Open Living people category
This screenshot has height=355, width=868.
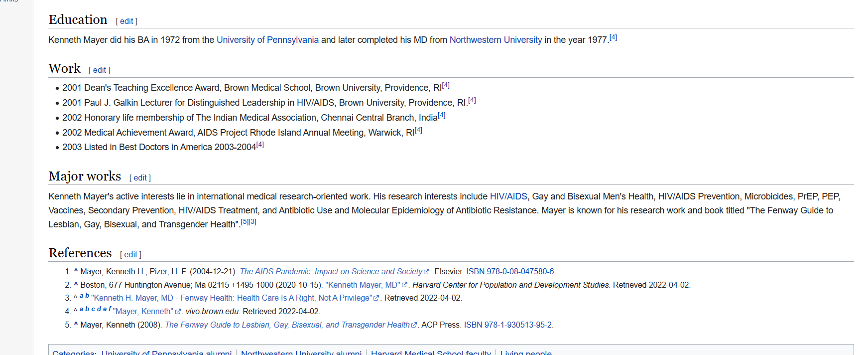pos(526,353)
